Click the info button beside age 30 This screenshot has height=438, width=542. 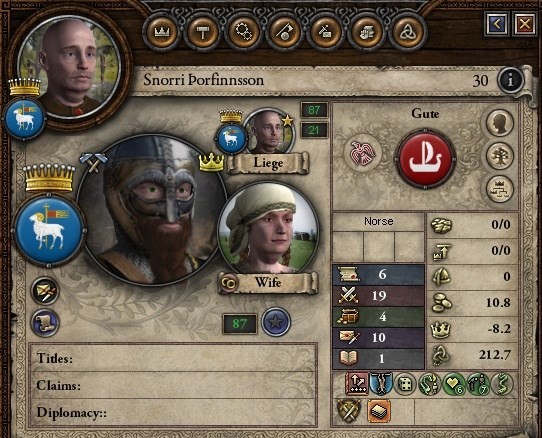[x=511, y=80]
